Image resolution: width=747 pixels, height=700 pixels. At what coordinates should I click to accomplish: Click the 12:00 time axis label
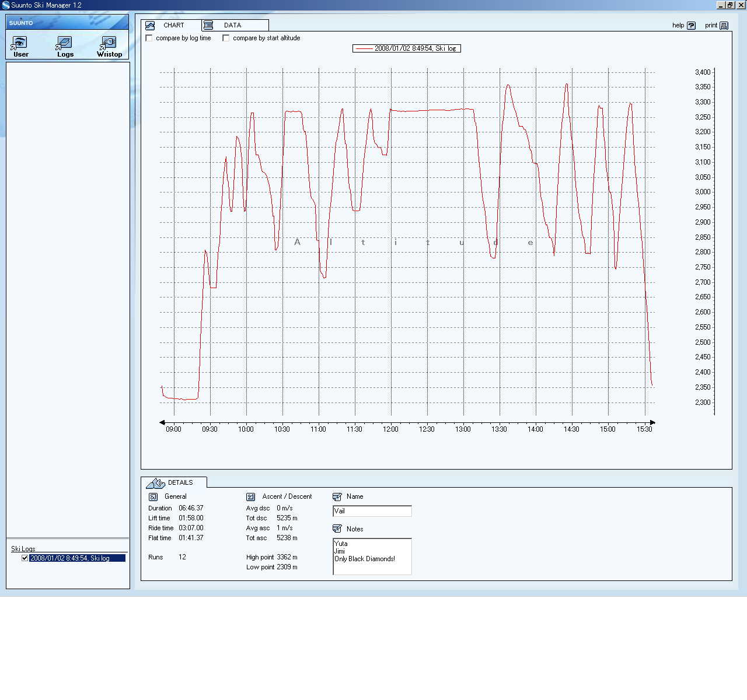pos(390,429)
